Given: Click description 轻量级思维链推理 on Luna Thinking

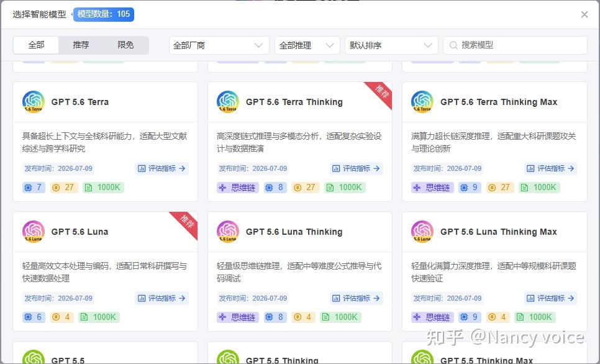Looking at the screenshot, I should [x=299, y=272].
